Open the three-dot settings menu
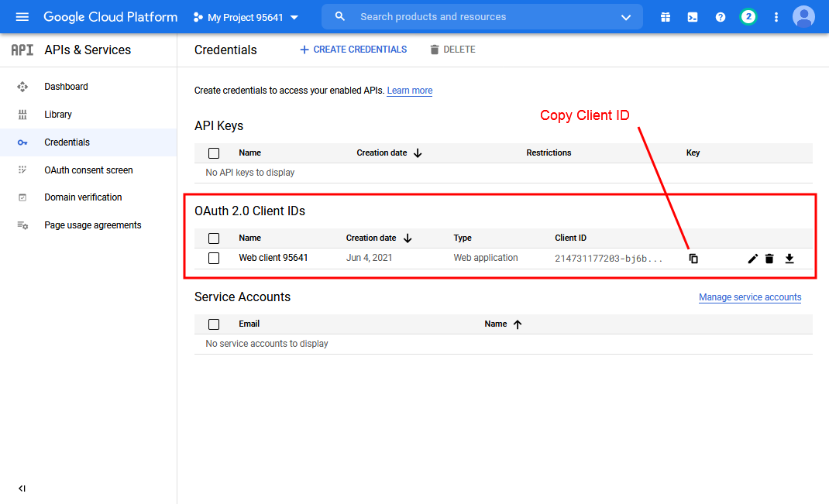The height and width of the screenshot is (504, 829). (776, 18)
